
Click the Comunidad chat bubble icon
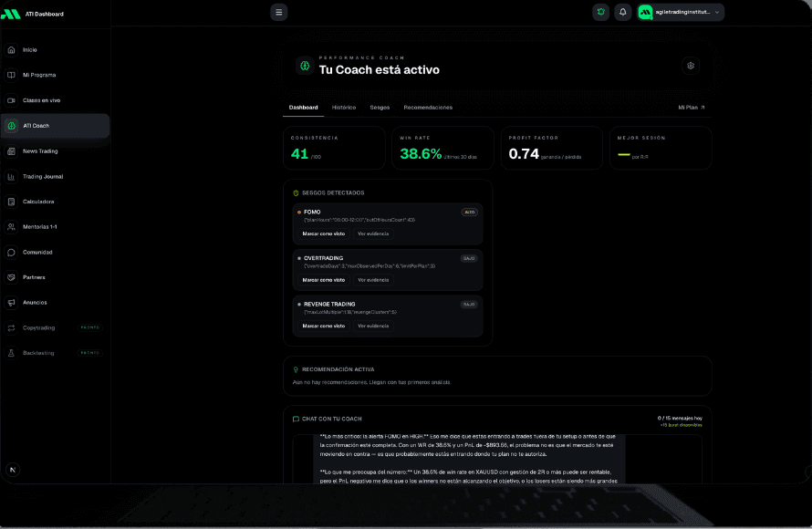coord(11,252)
